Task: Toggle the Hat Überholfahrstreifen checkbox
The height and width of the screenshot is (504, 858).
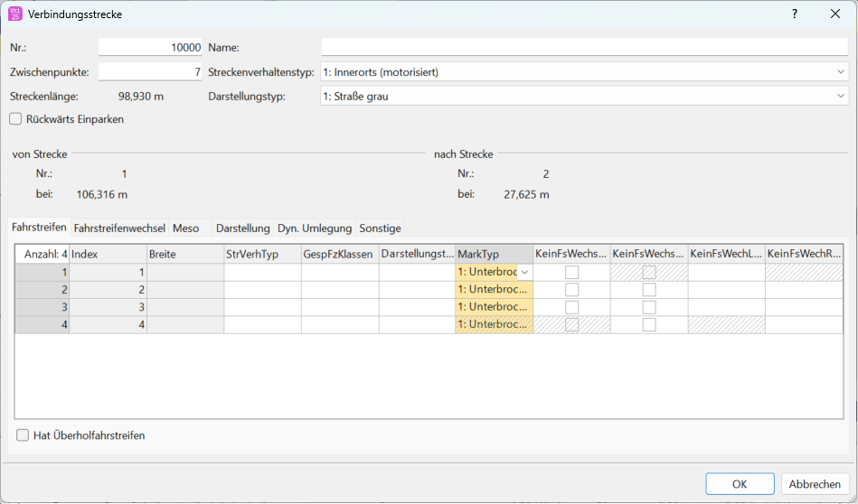Action: pos(23,435)
